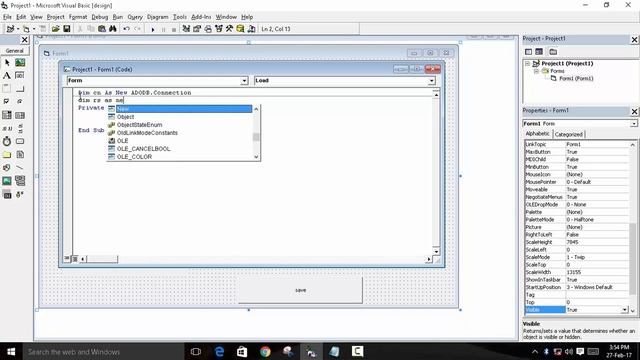Click View Code icon in Project panel

tap(529, 52)
